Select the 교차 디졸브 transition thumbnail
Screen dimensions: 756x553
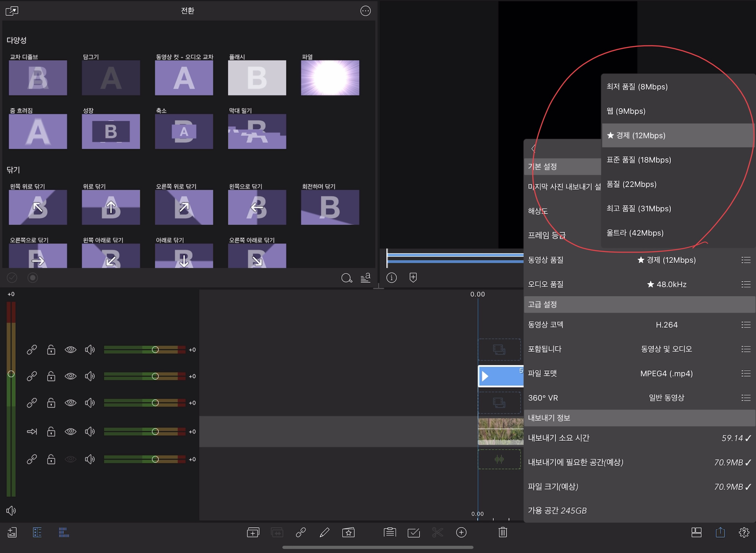(x=38, y=78)
